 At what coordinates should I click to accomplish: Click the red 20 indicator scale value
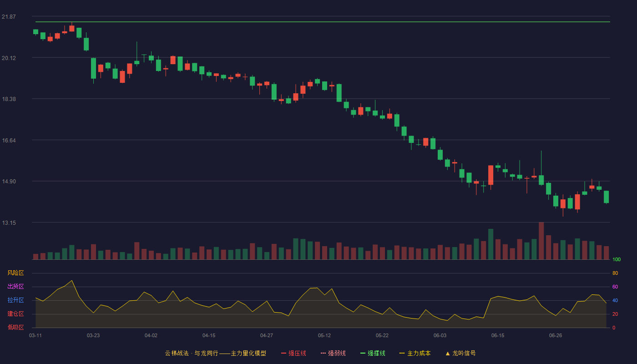coord(615,314)
